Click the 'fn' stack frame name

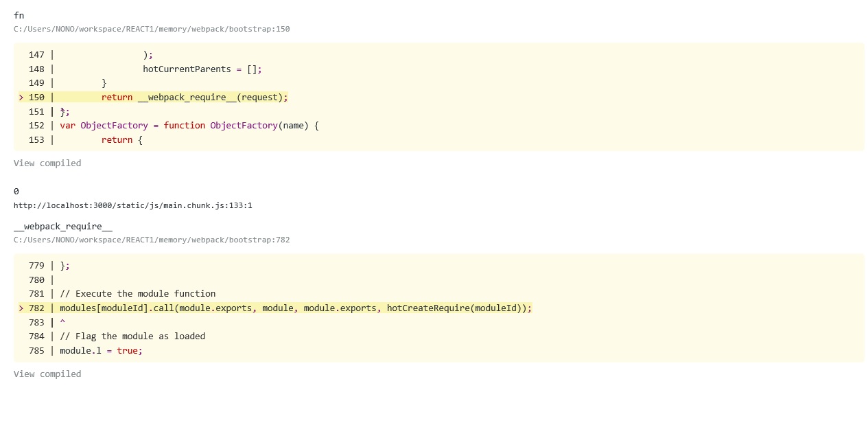(19, 16)
